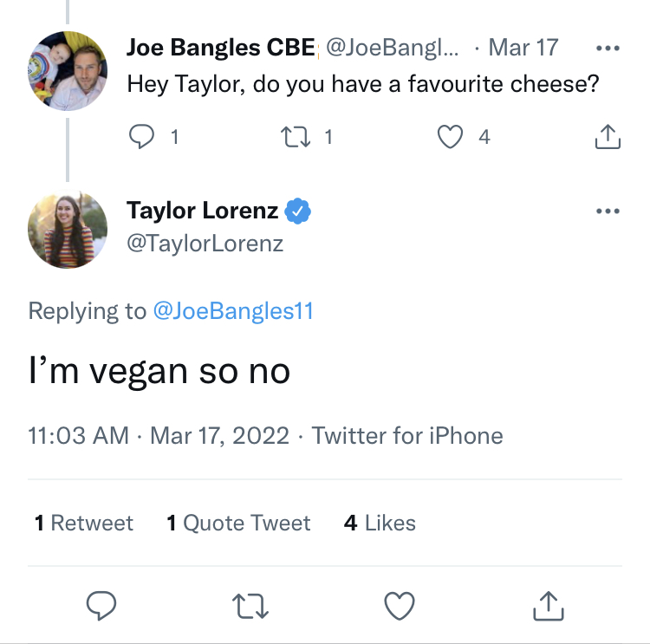Viewport: 650px width, 644px height.
Task: Open Joe Bangles' profile picture
Action: 68,71
